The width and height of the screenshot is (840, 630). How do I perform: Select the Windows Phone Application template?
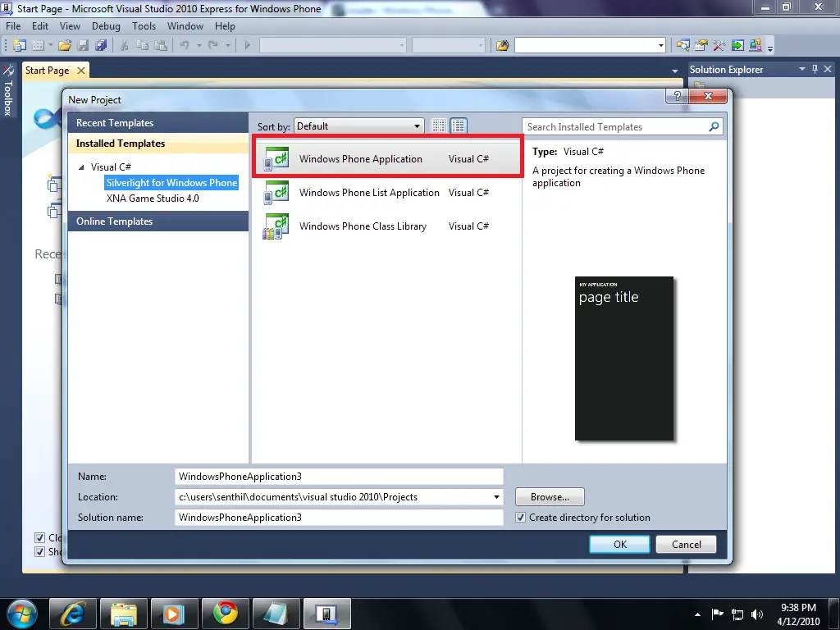tap(387, 158)
